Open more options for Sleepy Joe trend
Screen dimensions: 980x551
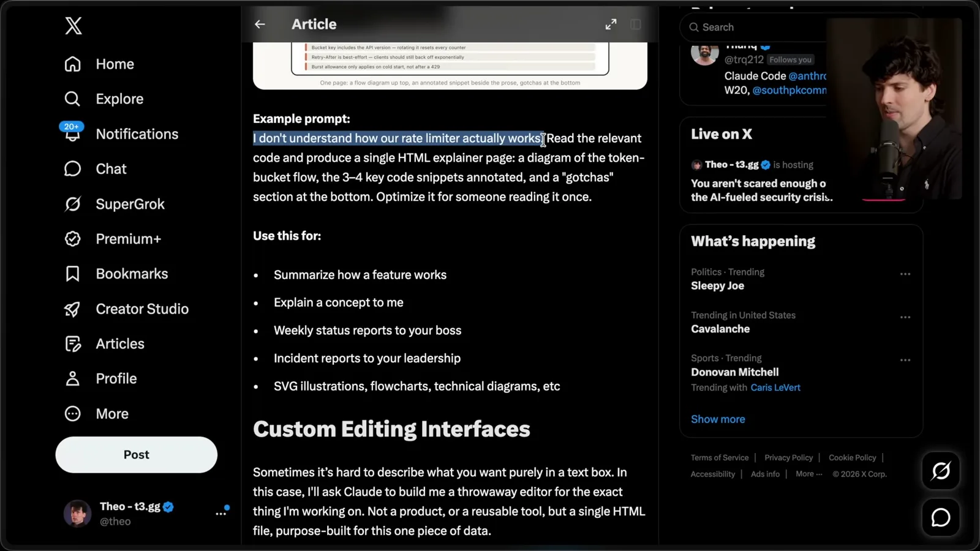(x=905, y=274)
